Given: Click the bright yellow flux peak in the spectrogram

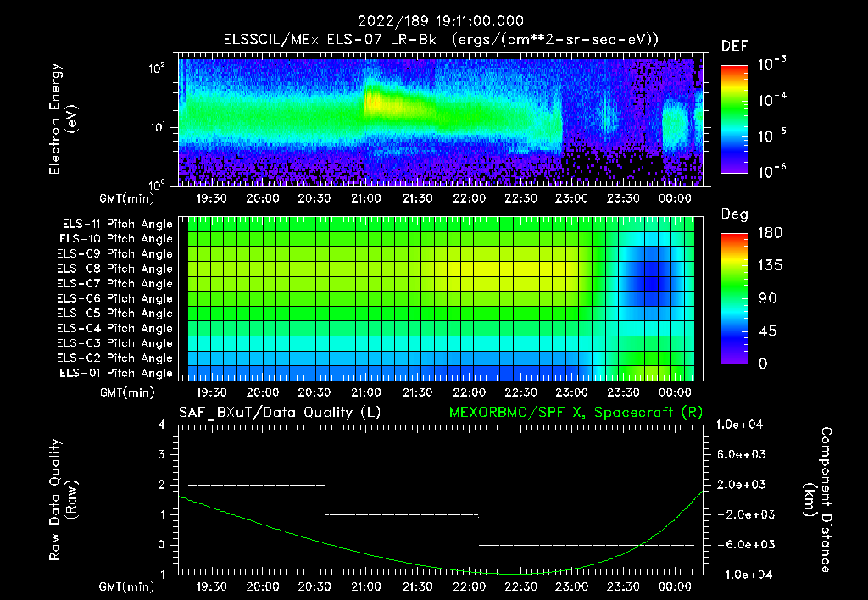Looking at the screenshot, I should click(374, 102).
